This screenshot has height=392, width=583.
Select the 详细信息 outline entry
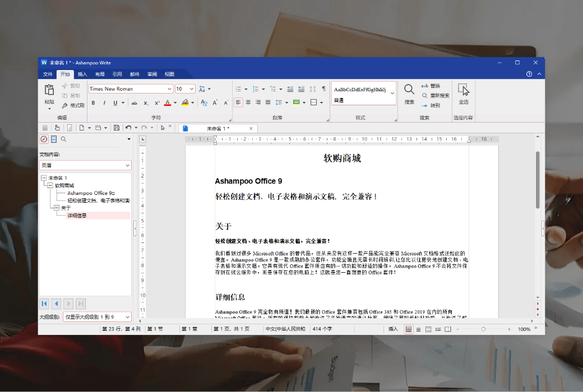pyautogui.click(x=77, y=216)
